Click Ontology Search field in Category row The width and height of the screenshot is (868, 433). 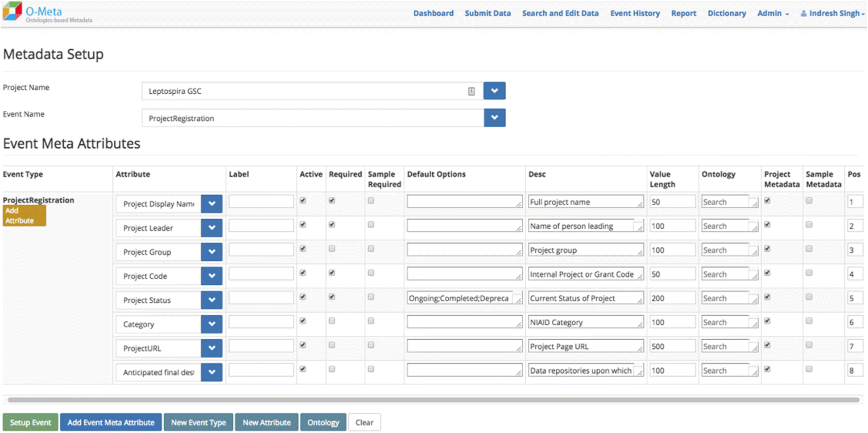click(x=730, y=322)
